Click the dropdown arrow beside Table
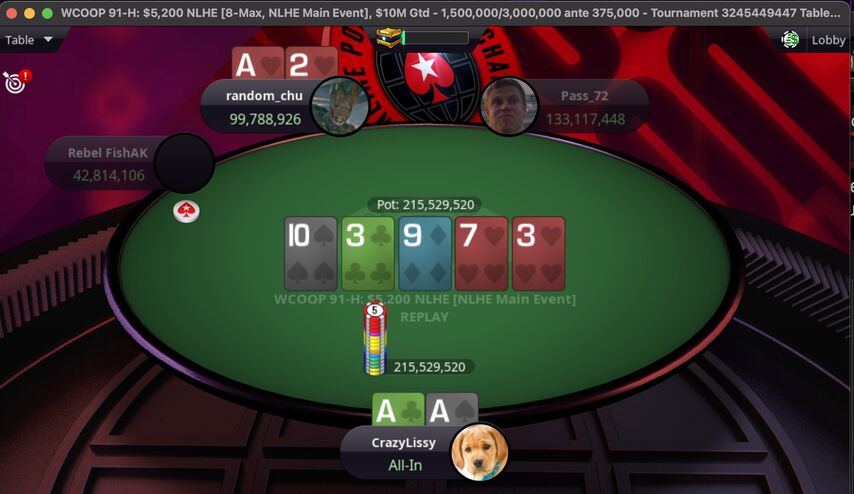 tap(48, 39)
